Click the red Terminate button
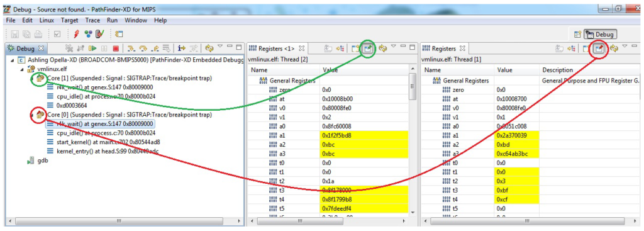Screen dimensions: 644x231 pos(116,48)
